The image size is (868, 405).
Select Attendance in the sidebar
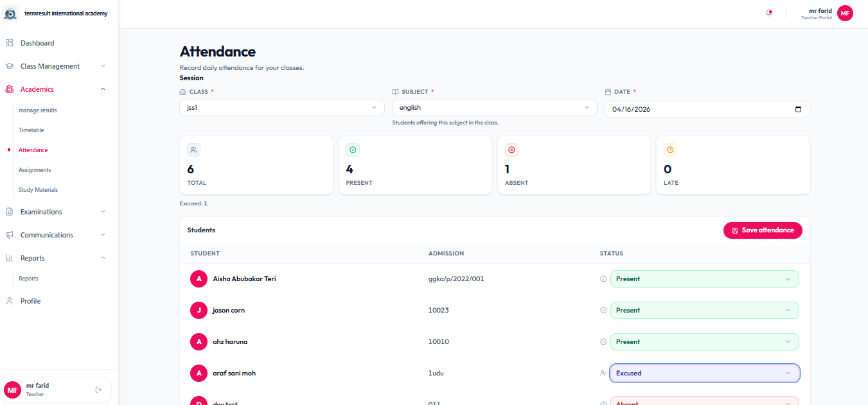tap(33, 150)
